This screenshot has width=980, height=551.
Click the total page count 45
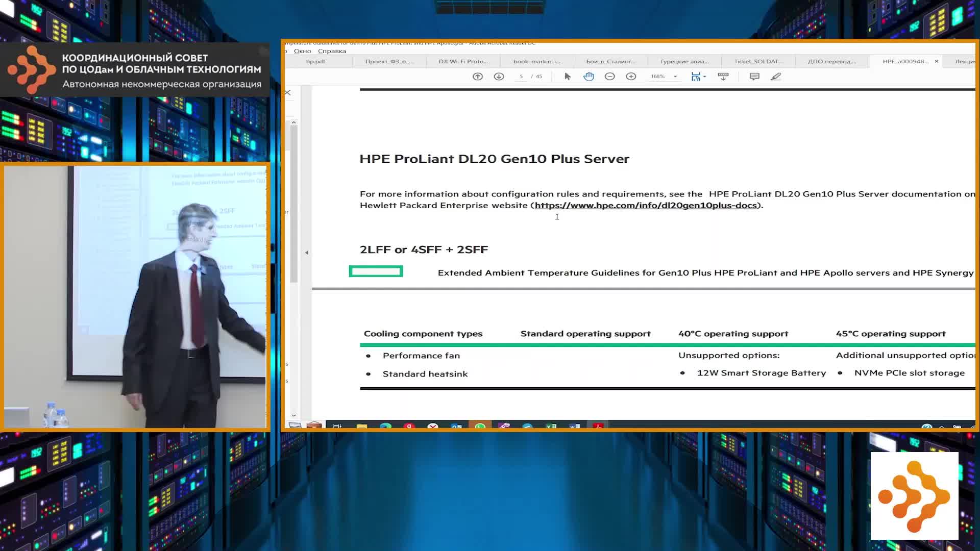tap(539, 77)
